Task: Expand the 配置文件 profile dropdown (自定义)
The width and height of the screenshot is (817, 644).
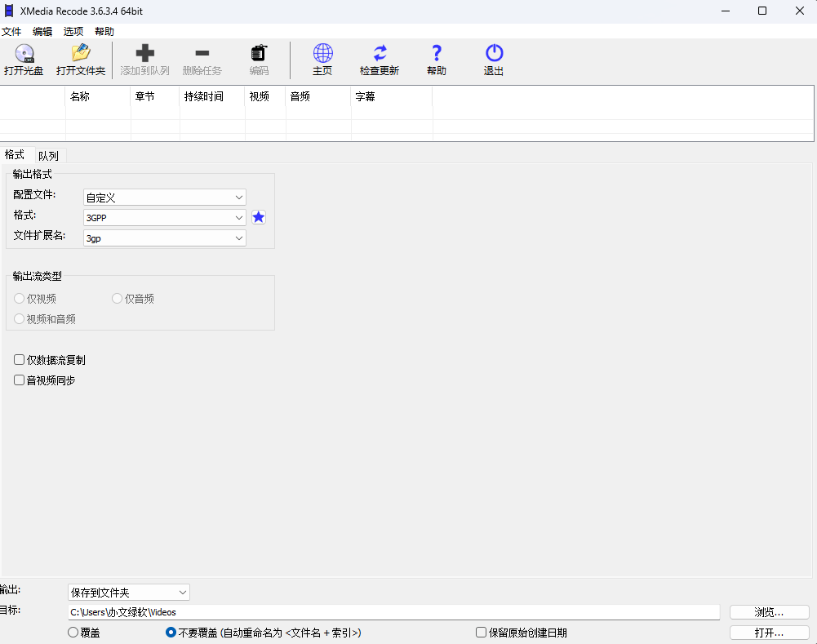Action: click(x=165, y=198)
